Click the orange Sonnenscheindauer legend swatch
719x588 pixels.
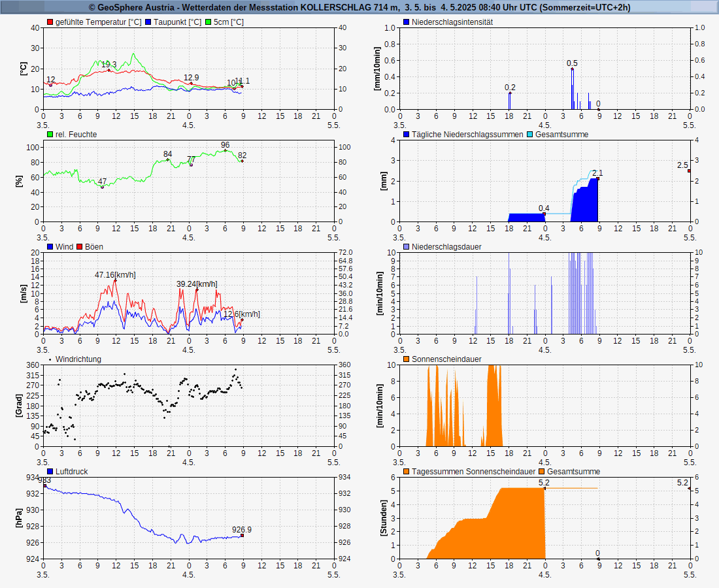coord(407,359)
